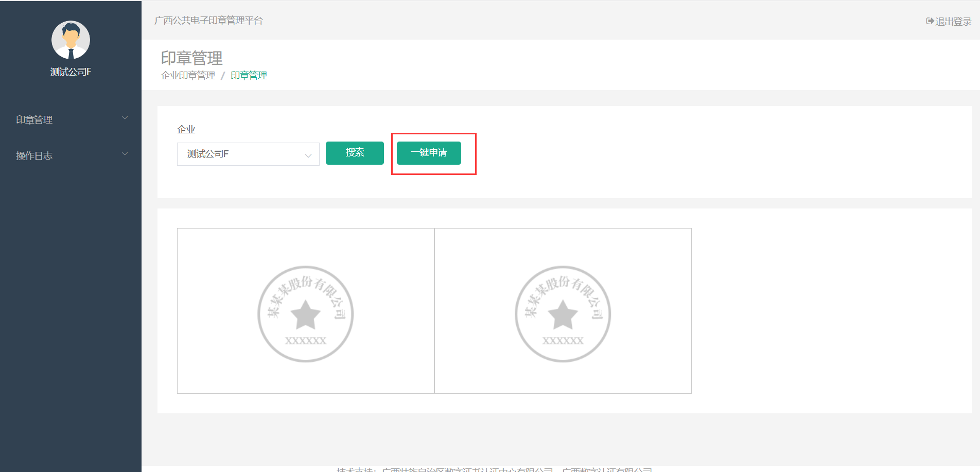
Task: Expand the chevron beside 操作日志
Action: [125, 154]
